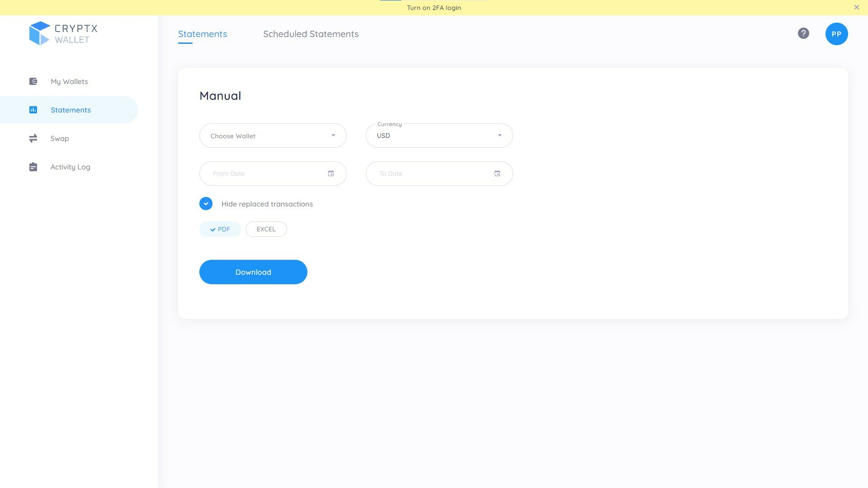868x488 pixels.
Task: Click the Download button
Action: tap(253, 272)
